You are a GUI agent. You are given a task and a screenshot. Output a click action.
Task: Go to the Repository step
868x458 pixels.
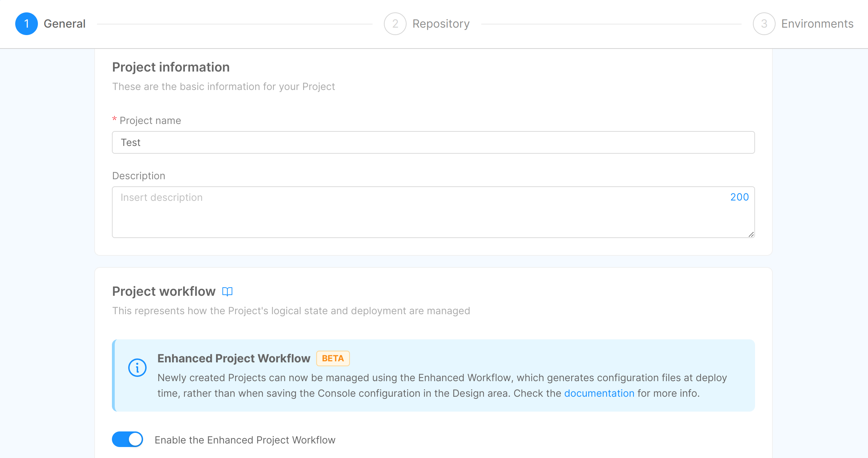441,24
